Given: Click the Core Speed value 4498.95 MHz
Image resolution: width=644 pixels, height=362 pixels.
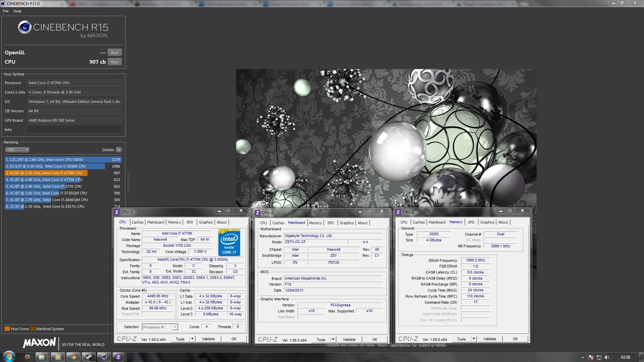Looking at the screenshot, I should pos(158,296).
